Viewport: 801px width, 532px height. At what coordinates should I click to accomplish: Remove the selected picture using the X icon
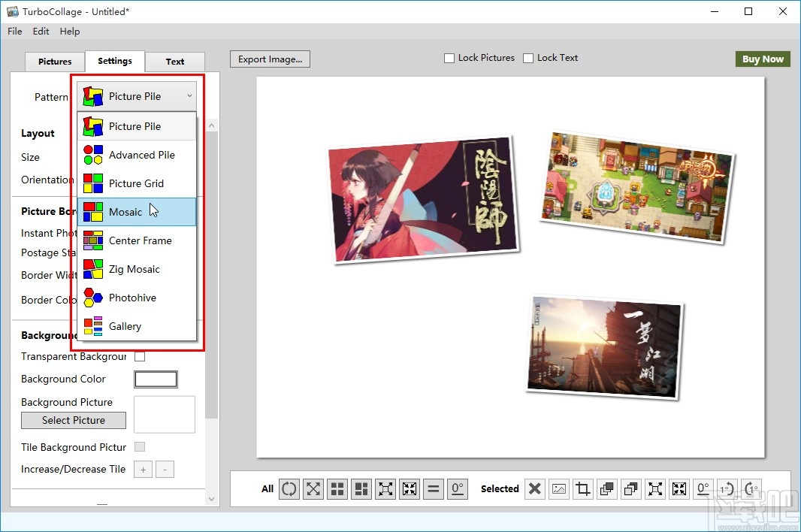coord(534,488)
